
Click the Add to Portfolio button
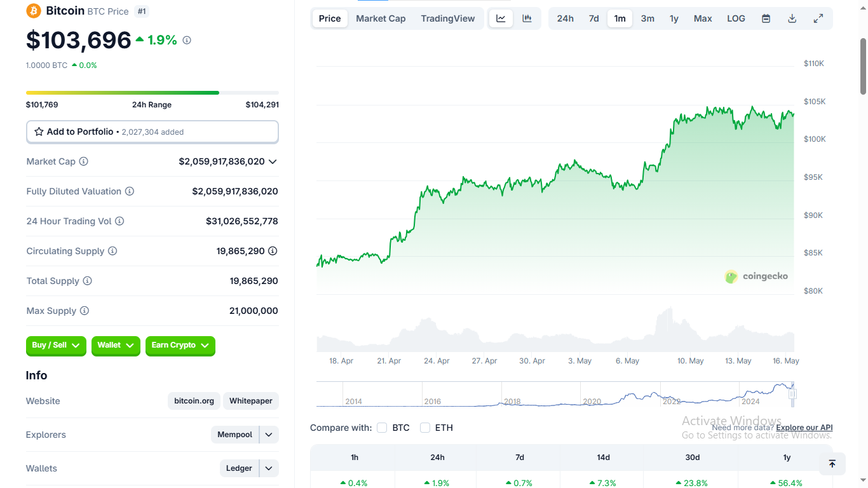(153, 132)
